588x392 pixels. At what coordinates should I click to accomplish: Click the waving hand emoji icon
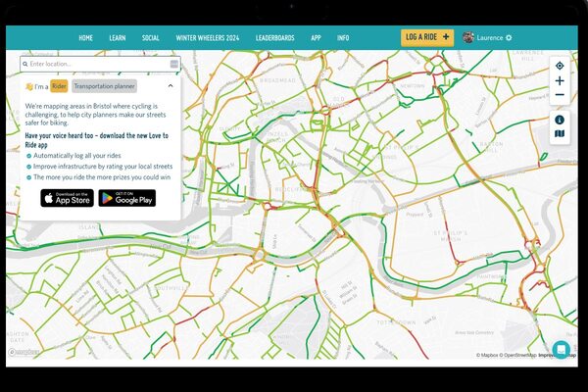28,86
